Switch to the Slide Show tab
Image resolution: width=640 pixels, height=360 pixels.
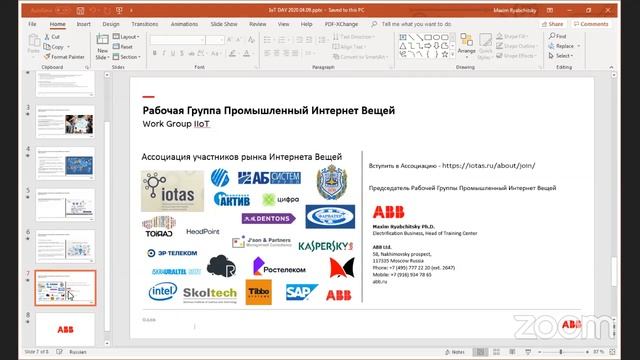pos(224,24)
